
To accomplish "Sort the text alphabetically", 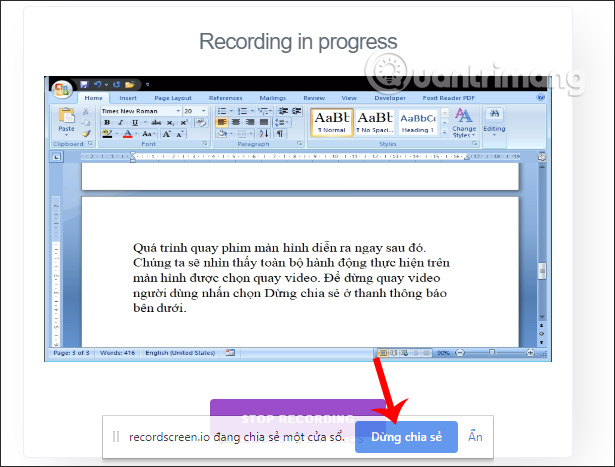I will coord(264,134).
